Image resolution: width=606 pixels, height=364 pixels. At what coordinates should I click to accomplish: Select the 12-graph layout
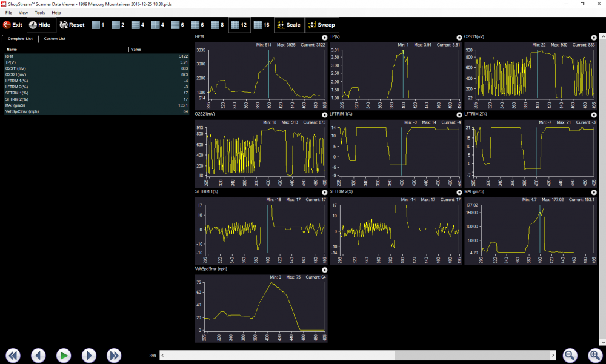coord(239,25)
